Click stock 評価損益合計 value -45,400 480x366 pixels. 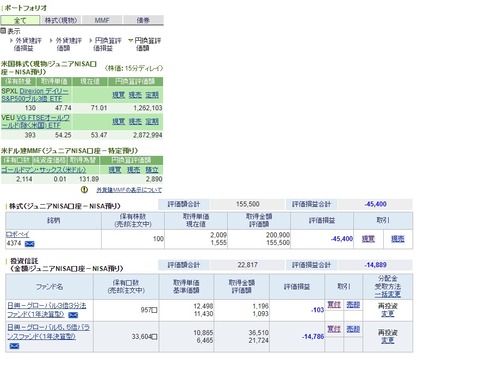tap(375, 204)
